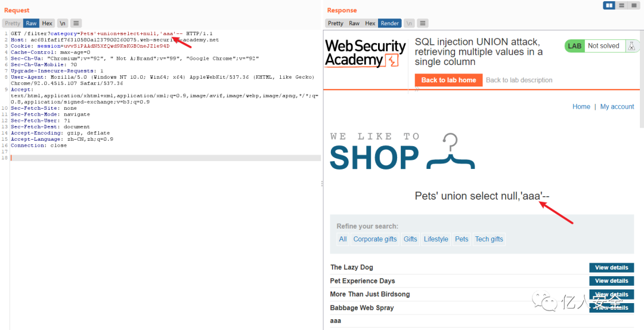Click The Lazy Dog product name
The width and height of the screenshot is (644, 330).
click(352, 267)
